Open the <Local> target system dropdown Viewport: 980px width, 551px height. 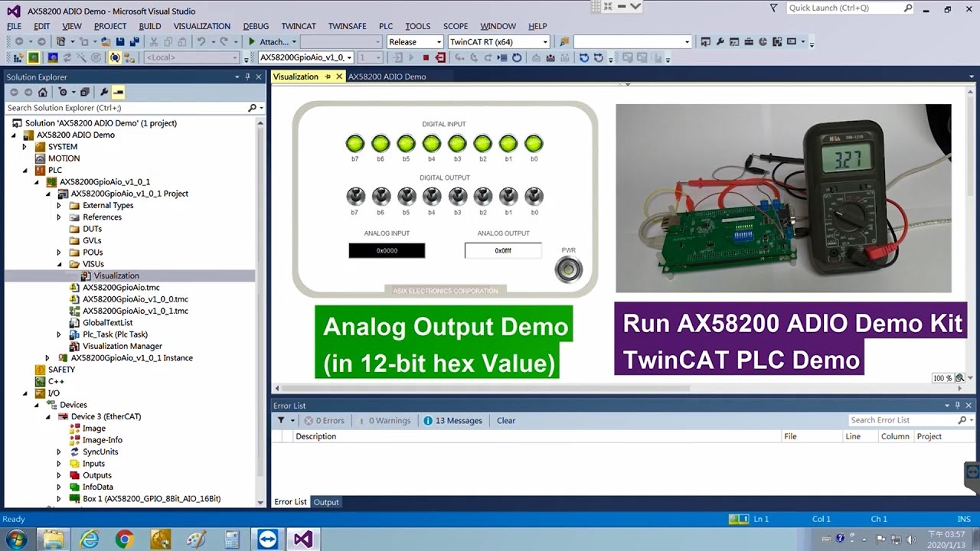(x=235, y=57)
